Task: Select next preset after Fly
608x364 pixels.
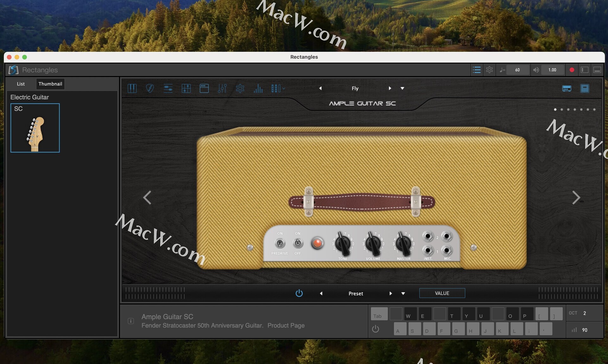Action: tap(390, 88)
